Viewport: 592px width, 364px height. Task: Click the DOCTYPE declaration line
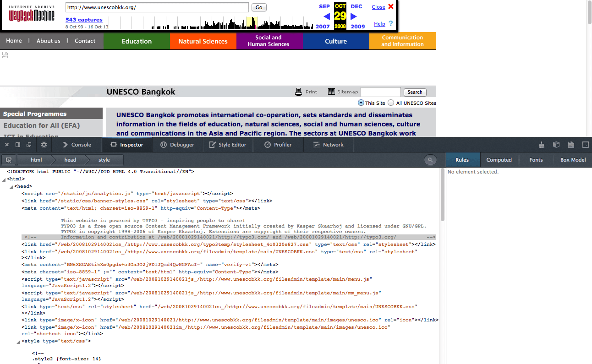(x=100, y=172)
